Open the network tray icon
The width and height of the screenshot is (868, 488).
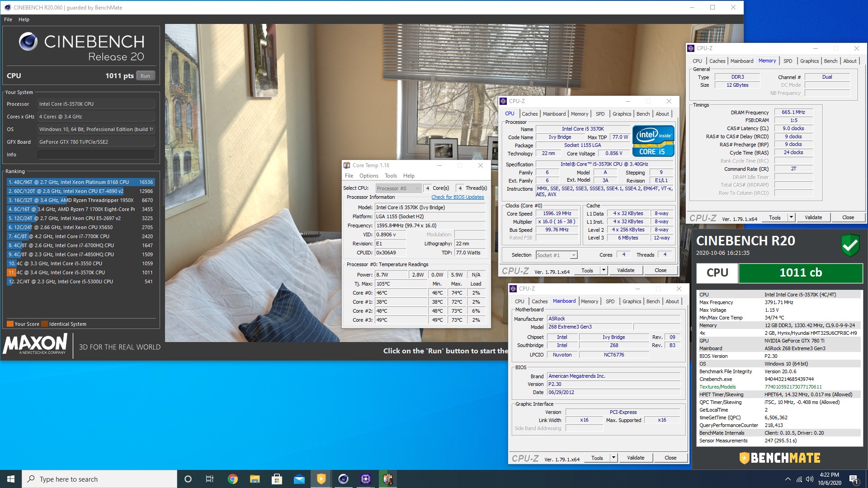[799, 479]
